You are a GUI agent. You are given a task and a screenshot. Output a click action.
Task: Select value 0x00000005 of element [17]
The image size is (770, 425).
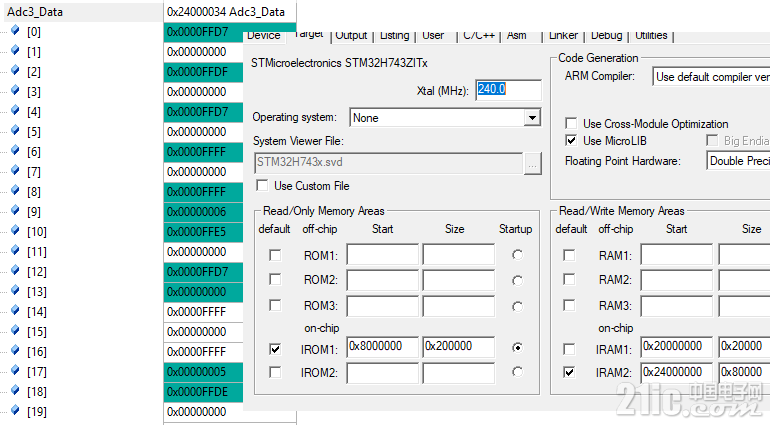tap(203, 371)
